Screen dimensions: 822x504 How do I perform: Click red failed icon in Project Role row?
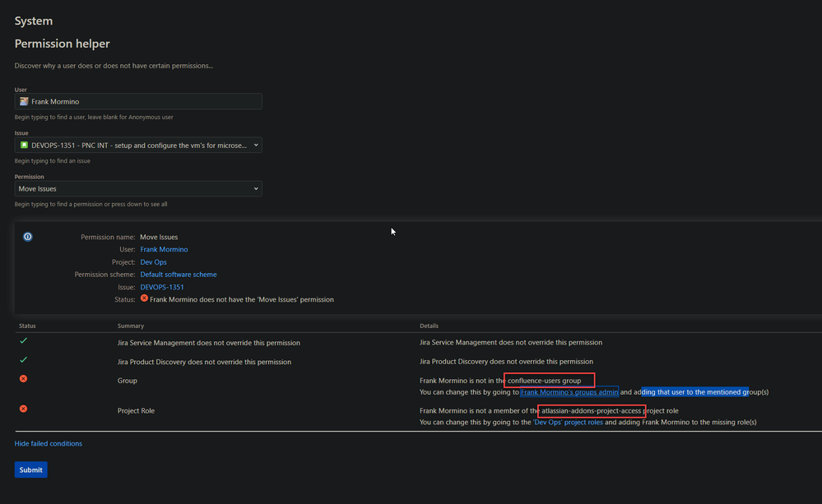[x=24, y=409]
